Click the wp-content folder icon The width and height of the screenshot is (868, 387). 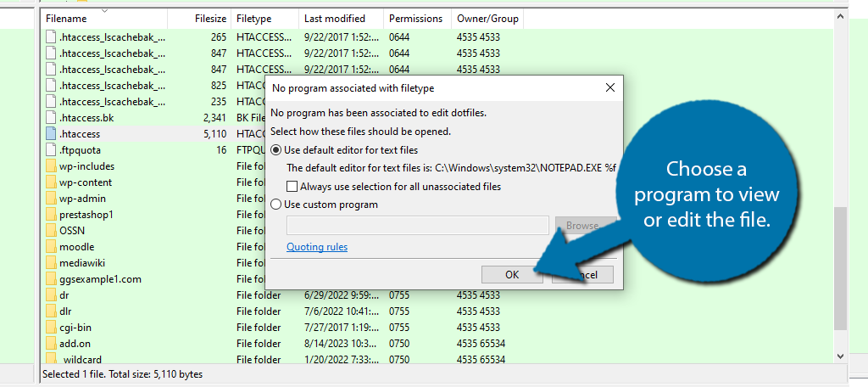(50, 182)
